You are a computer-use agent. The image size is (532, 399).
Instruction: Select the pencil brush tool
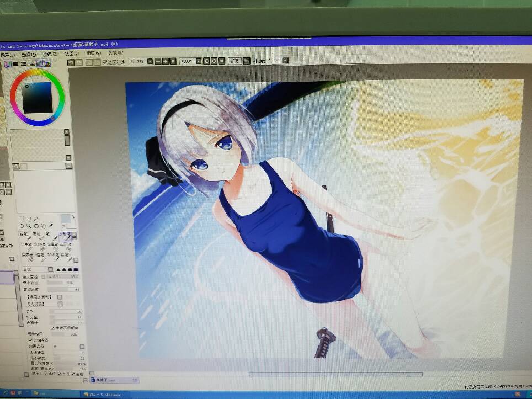[x=25, y=237]
